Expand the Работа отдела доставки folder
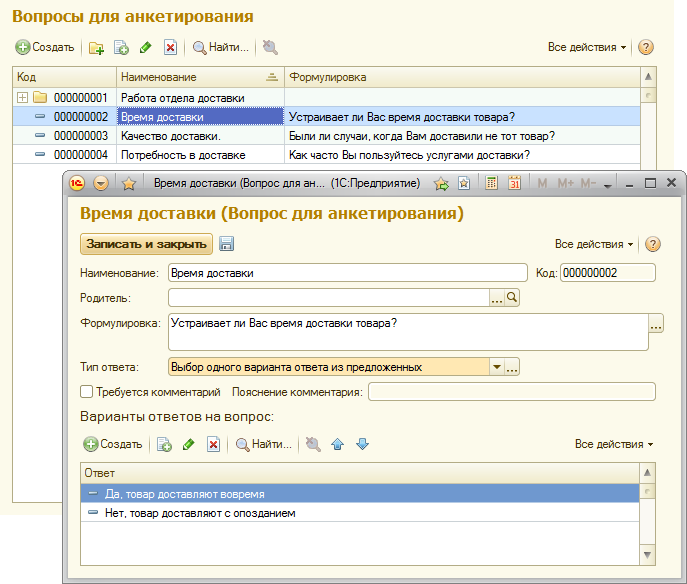 pyautogui.click(x=22, y=97)
